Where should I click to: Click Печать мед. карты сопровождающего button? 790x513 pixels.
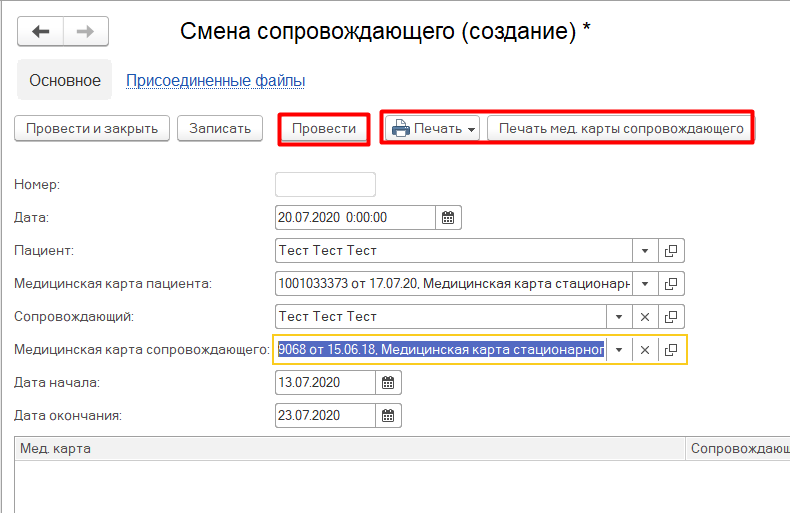[x=621, y=129]
